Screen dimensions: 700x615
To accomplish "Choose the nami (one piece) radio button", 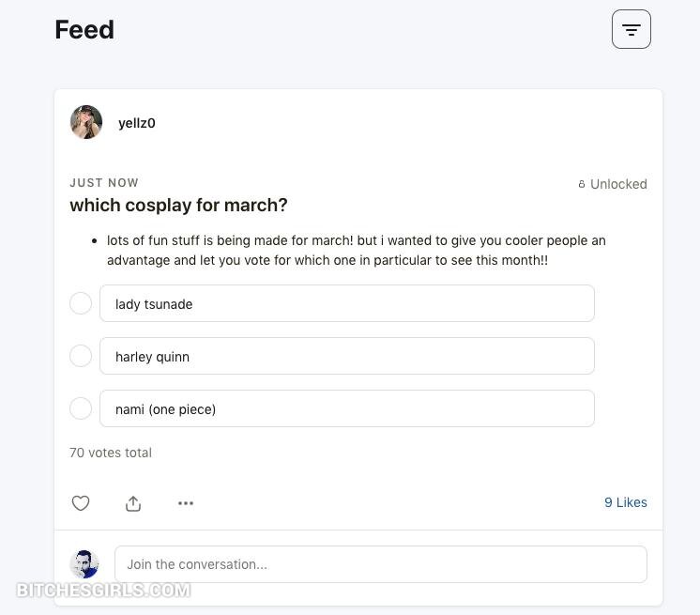I will [81, 408].
